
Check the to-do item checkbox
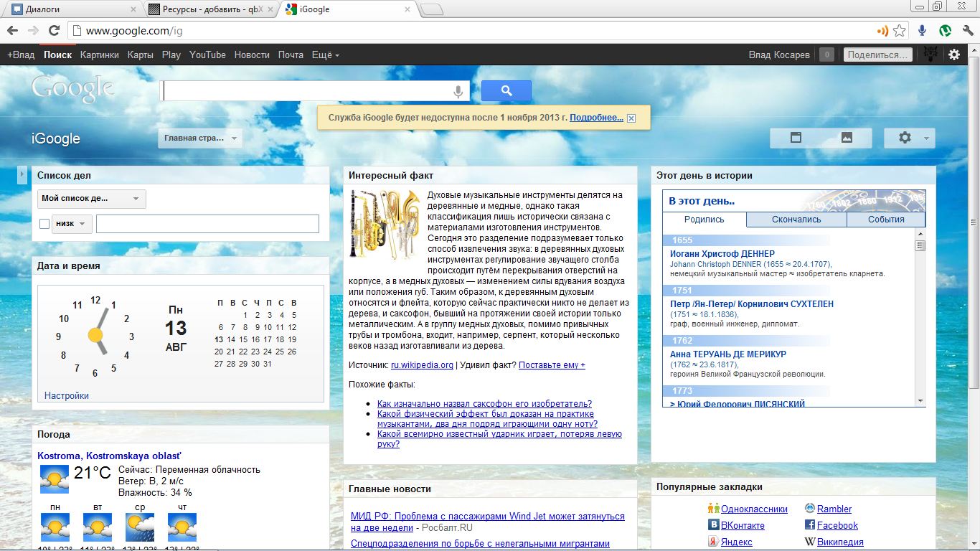tap(44, 224)
